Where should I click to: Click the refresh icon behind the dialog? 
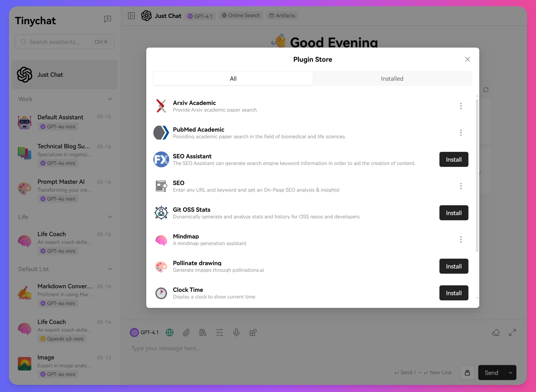click(486, 90)
